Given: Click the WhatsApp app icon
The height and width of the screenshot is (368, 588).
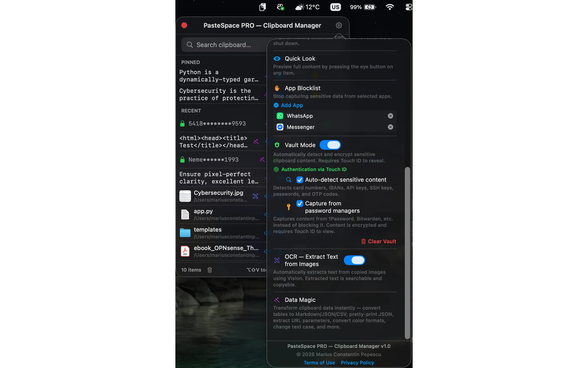Looking at the screenshot, I should pyautogui.click(x=280, y=116).
